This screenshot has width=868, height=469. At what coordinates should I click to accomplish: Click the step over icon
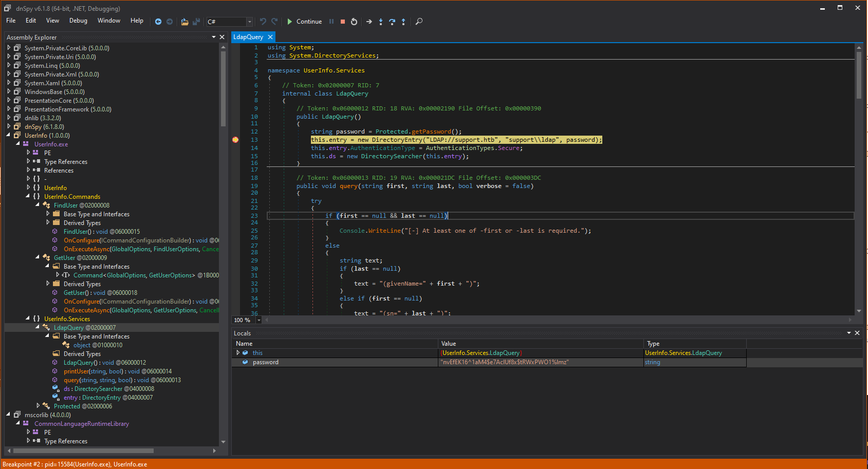[x=392, y=22]
